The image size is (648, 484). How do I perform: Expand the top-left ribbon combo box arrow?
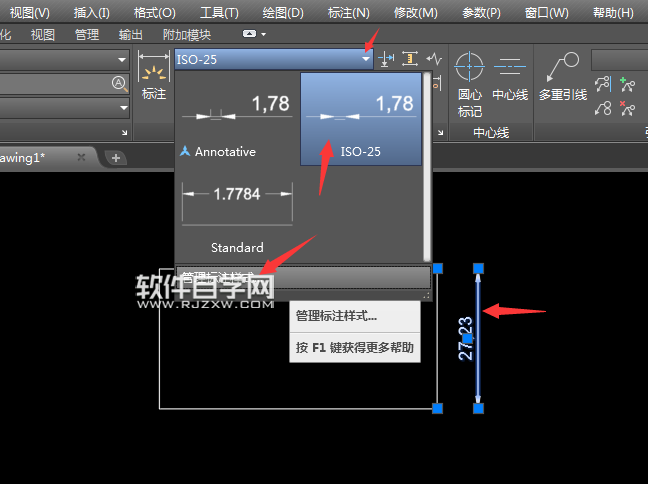[122, 60]
